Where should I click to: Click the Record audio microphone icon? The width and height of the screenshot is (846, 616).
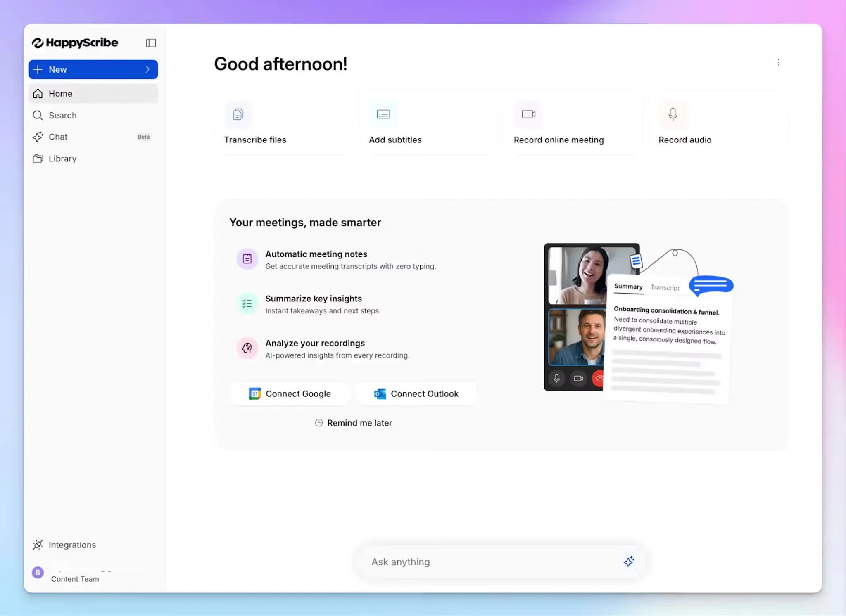pos(673,114)
